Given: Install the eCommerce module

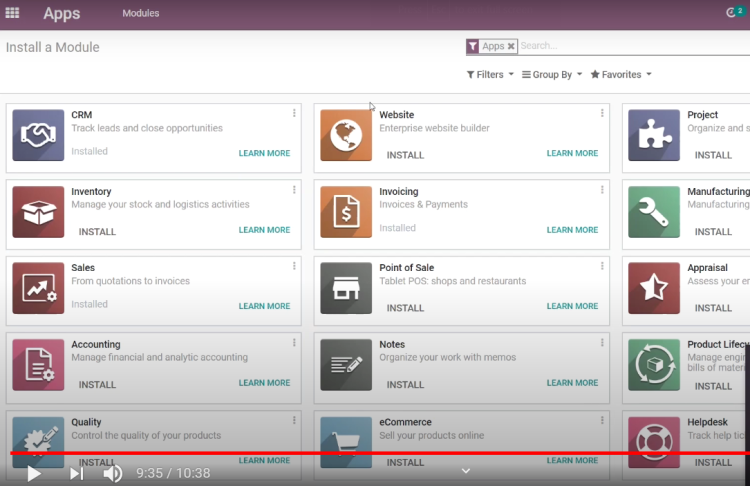Looking at the screenshot, I should coord(405,463).
